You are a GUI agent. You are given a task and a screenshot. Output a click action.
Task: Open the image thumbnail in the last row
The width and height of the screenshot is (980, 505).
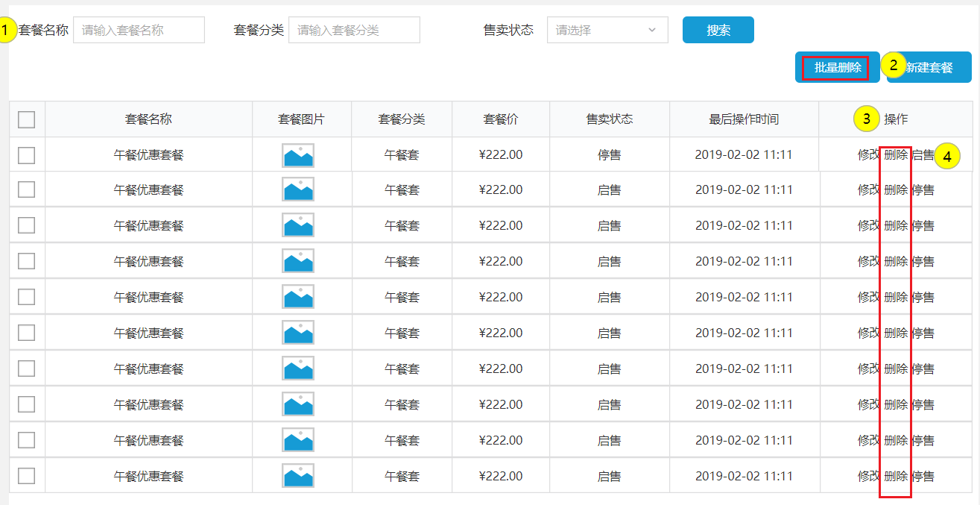point(297,476)
